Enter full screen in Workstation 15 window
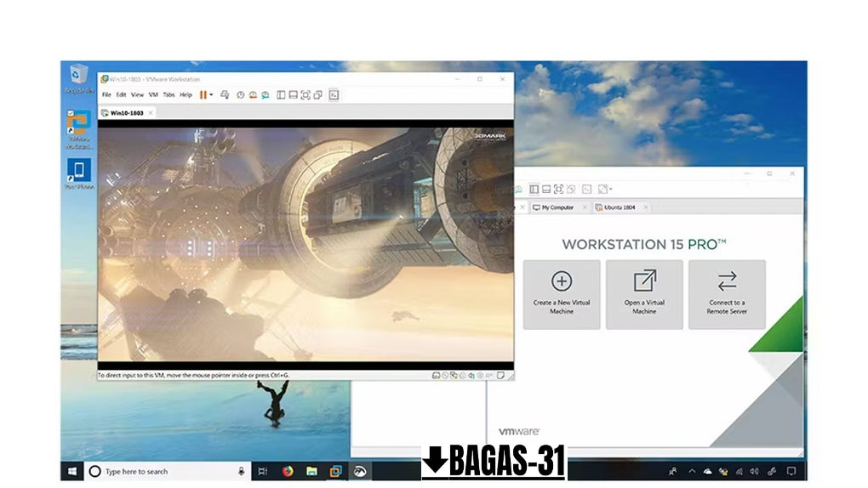Screen dimensions: 868x488 (x=558, y=190)
